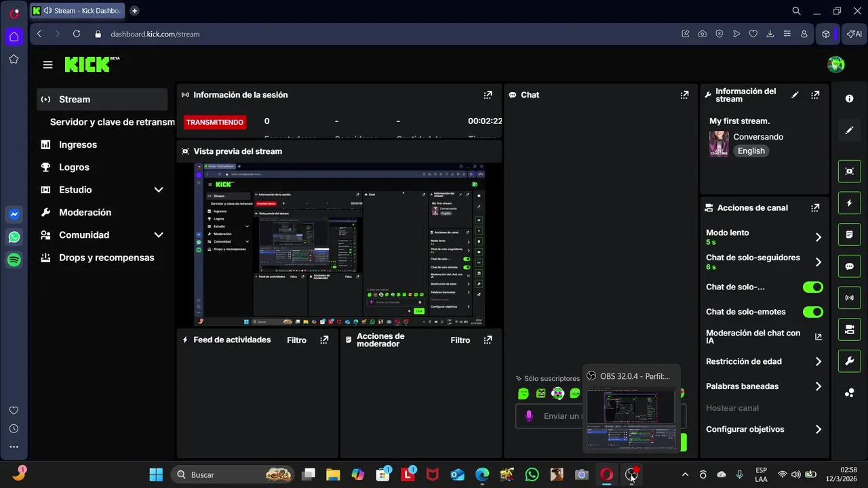Image resolution: width=868 pixels, height=488 pixels.
Task: Open Ingresos in the sidebar
Action: tap(102, 144)
